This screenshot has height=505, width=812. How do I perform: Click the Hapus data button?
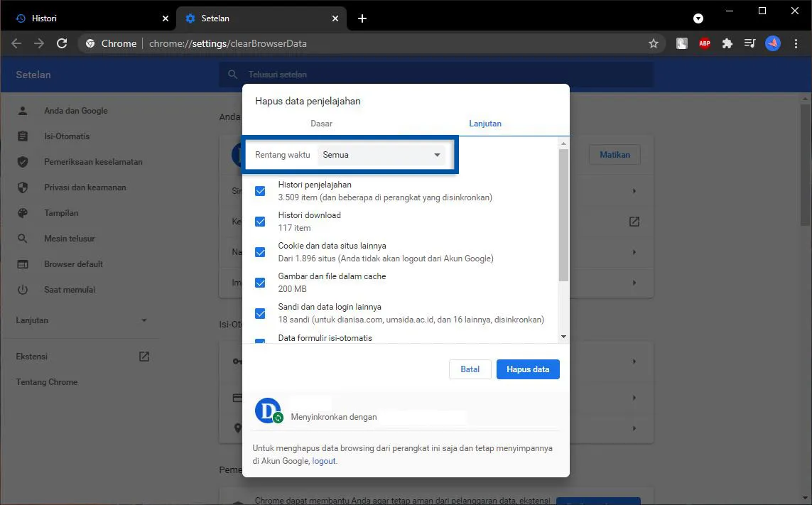528,369
